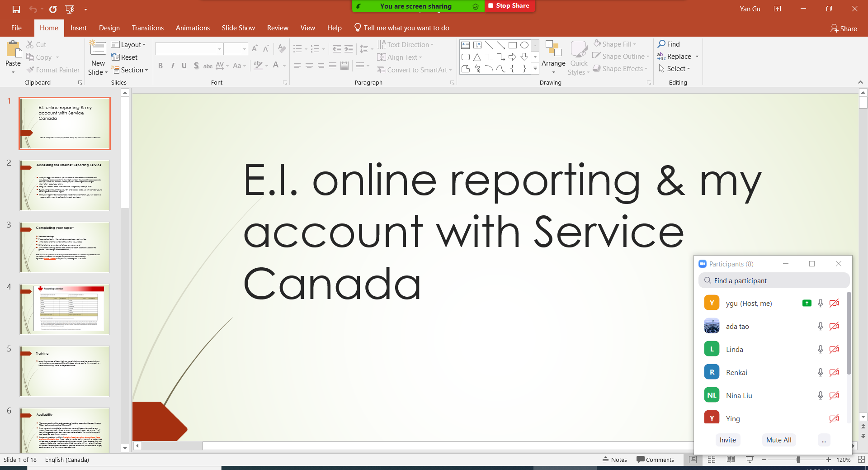Switch to the Slide Show tab
868x470 pixels.
(238, 28)
